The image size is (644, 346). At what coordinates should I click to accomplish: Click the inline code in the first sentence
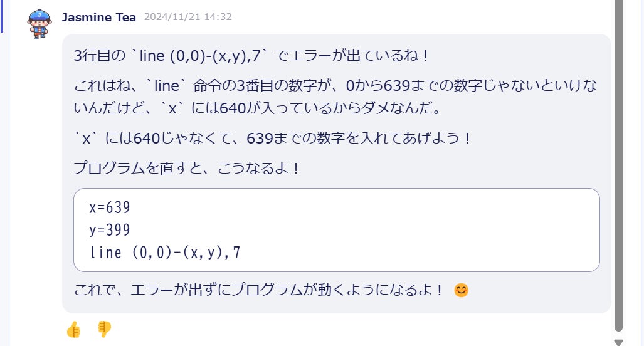coord(200,55)
